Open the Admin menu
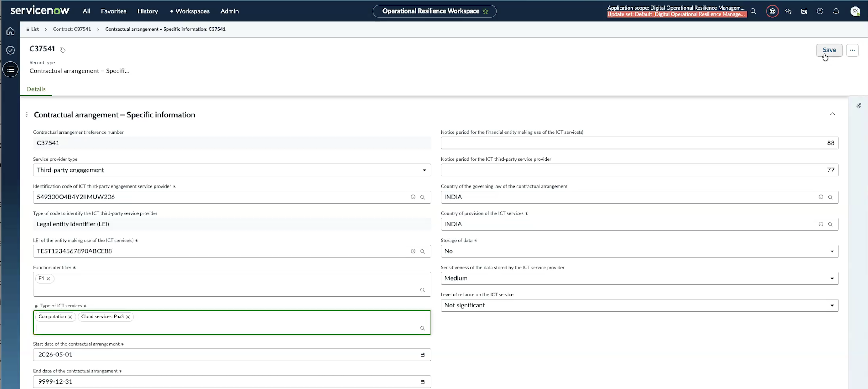Viewport: 868px width, 389px height. click(229, 11)
